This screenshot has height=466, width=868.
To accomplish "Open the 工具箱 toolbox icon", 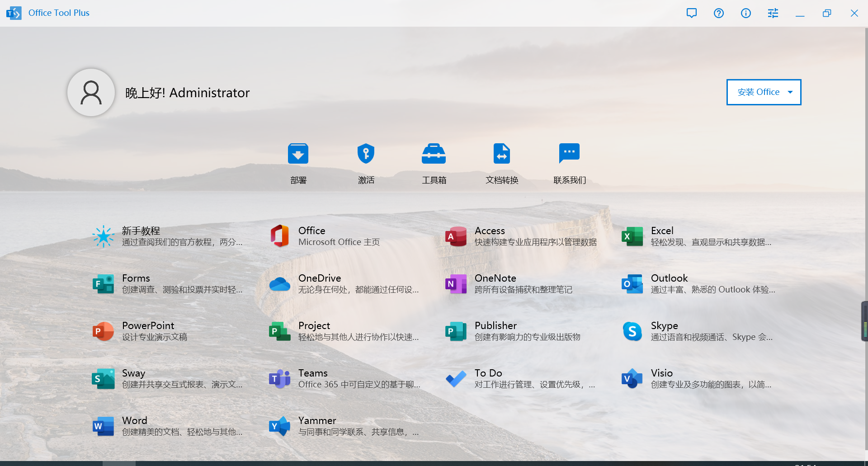I will 434,154.
